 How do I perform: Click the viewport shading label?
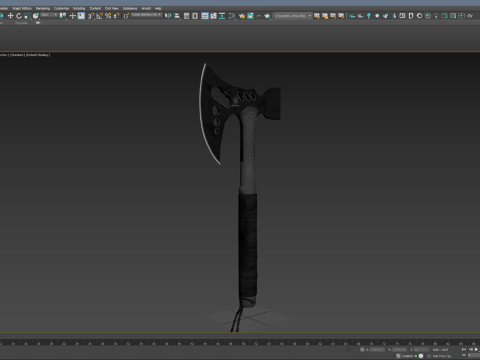(x=38, y=55)
